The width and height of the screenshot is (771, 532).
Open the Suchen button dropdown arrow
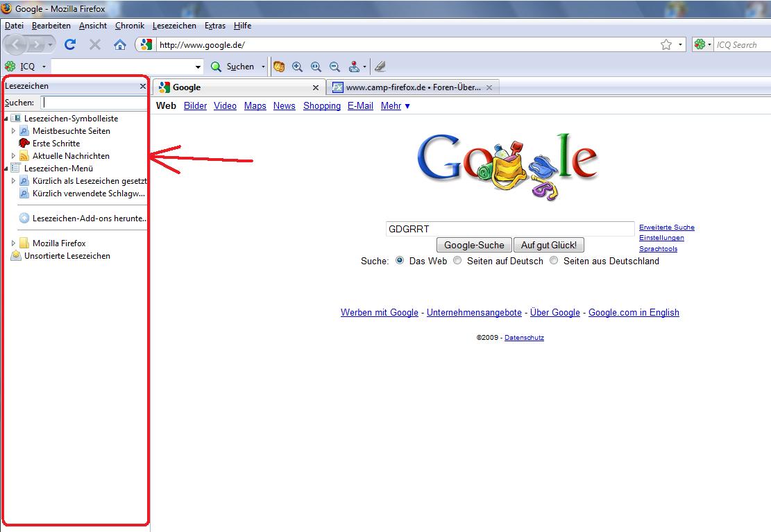(263, 67)
